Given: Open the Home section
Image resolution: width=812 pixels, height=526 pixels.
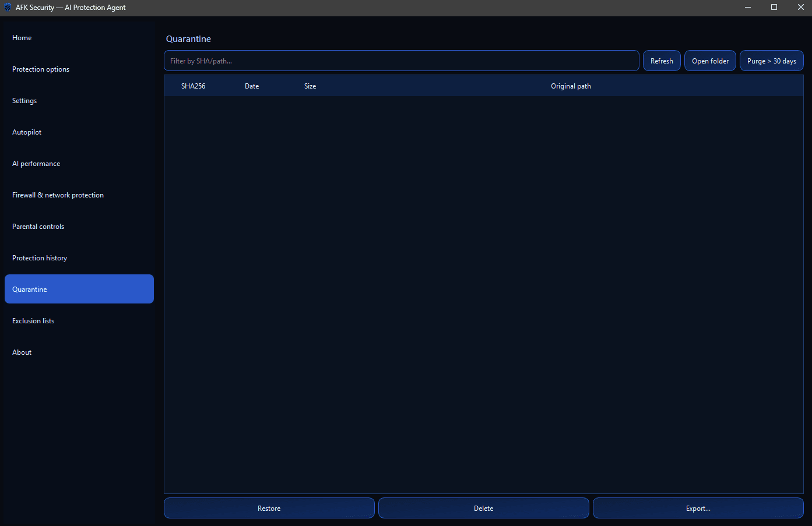Looking at the screenshot, I should pos(22,37).
